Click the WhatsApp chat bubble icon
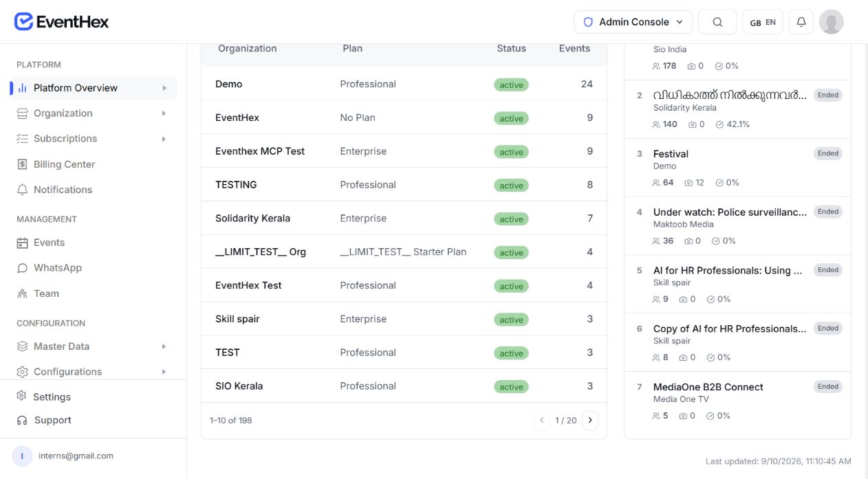This screenshot has width=868, height=479. click(23, 268)
